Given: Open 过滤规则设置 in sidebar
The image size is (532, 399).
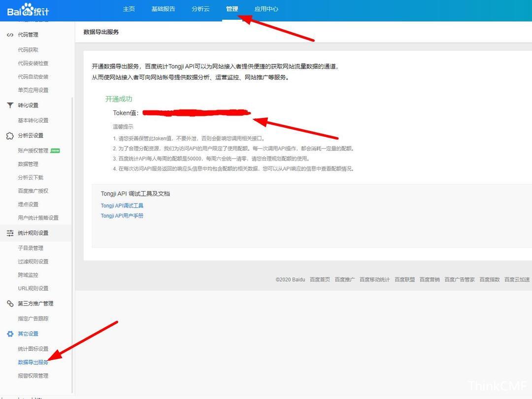Looking at the screenshot, I should click(33, 261).
